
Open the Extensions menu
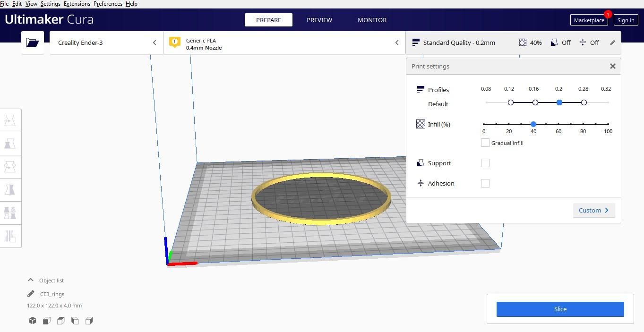(x=77, y=4)
